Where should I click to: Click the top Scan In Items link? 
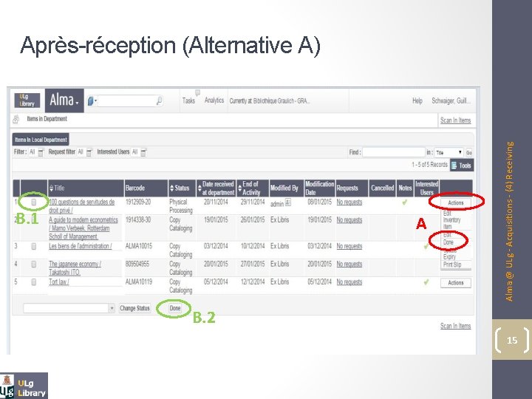[x=455, y=120]
